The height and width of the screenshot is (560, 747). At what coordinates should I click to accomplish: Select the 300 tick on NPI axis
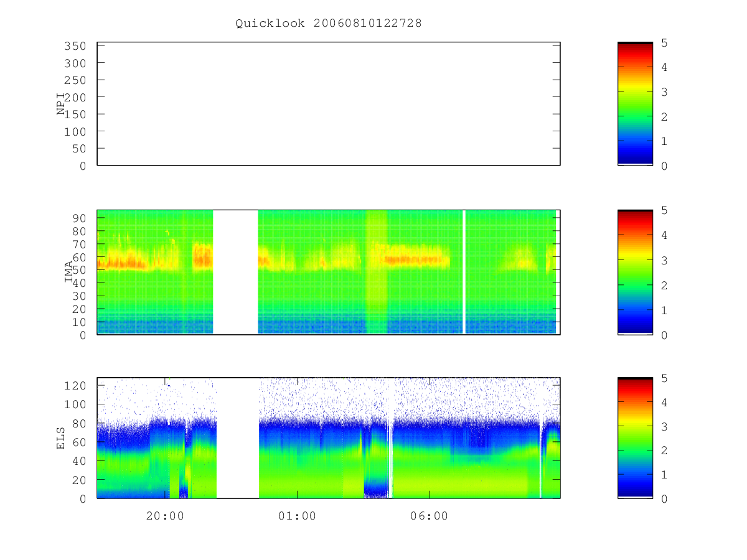coord(75,63)
